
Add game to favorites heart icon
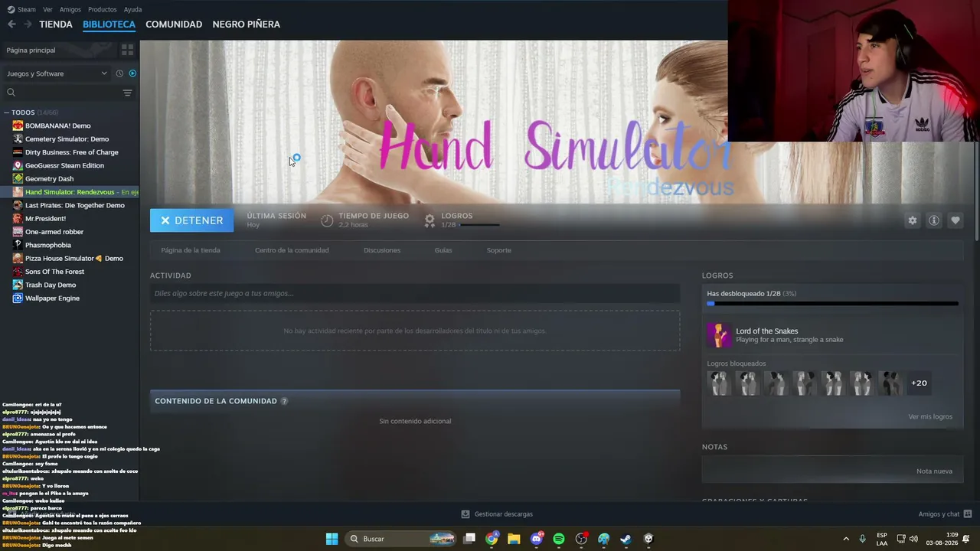[x=955, y=220]
